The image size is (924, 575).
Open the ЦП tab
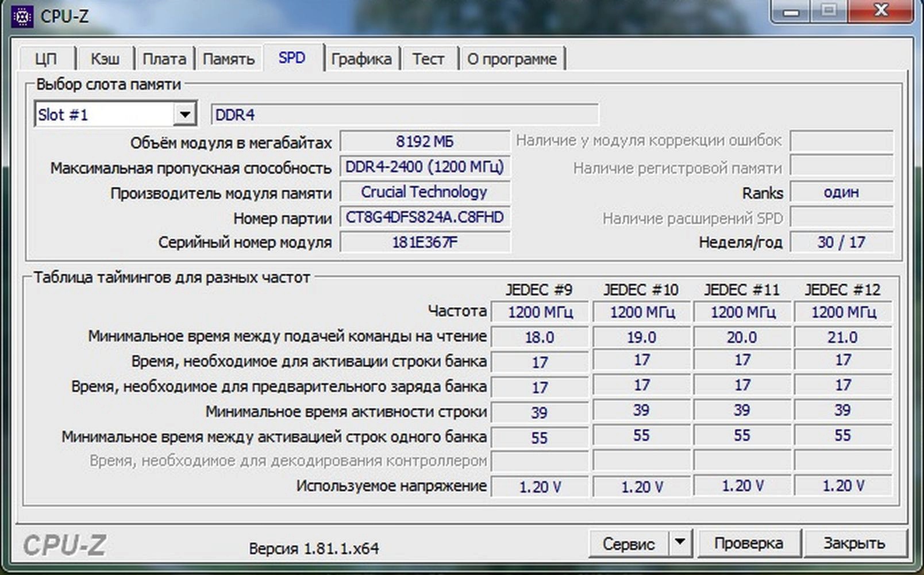[46, 59]
